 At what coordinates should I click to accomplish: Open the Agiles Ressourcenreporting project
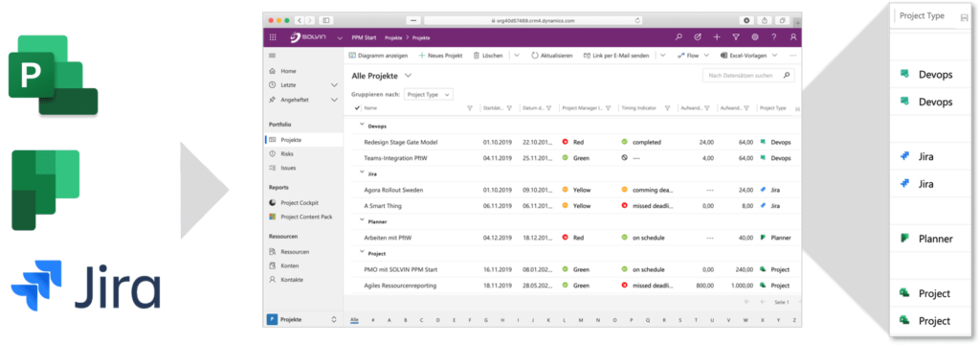click(x=400, y=286)
